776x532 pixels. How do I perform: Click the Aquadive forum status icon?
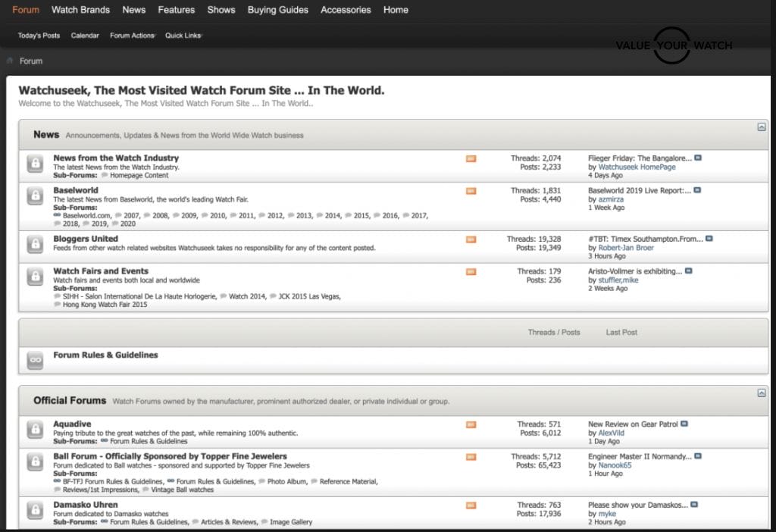(35, 429)
